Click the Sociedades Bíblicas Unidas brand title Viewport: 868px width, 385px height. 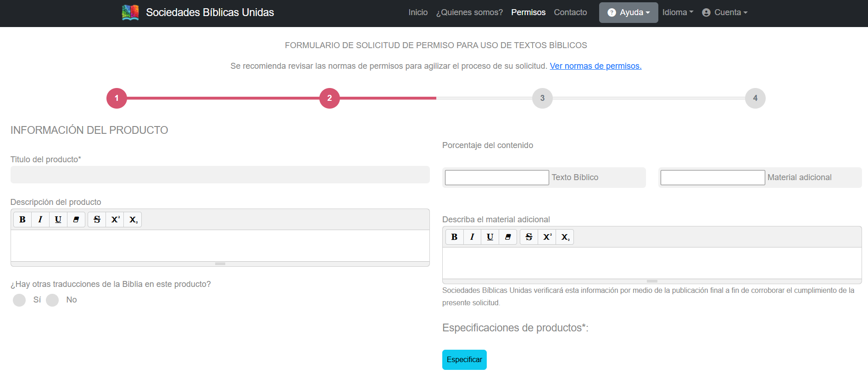[x=210, y=12]
